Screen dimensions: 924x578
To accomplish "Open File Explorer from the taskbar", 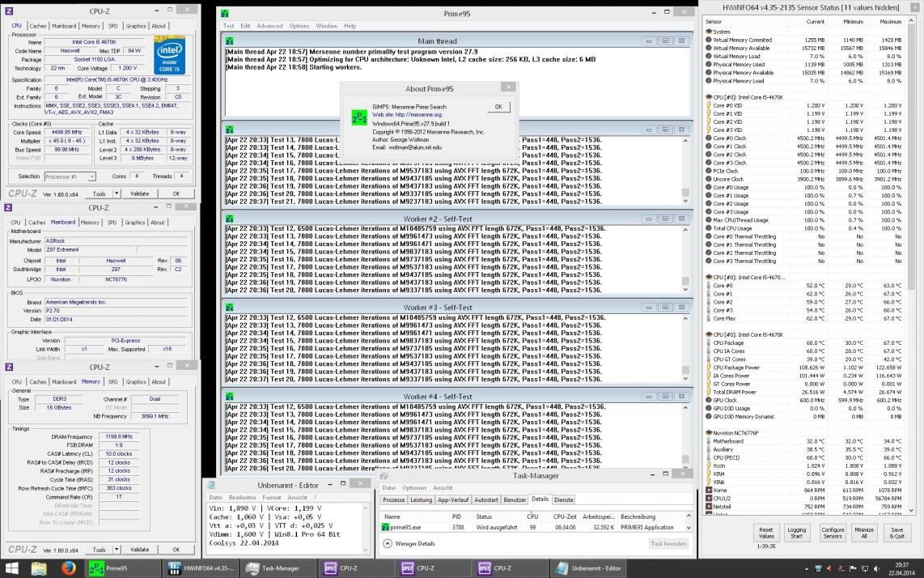I will pyautogui.click(x=39, y=568).
